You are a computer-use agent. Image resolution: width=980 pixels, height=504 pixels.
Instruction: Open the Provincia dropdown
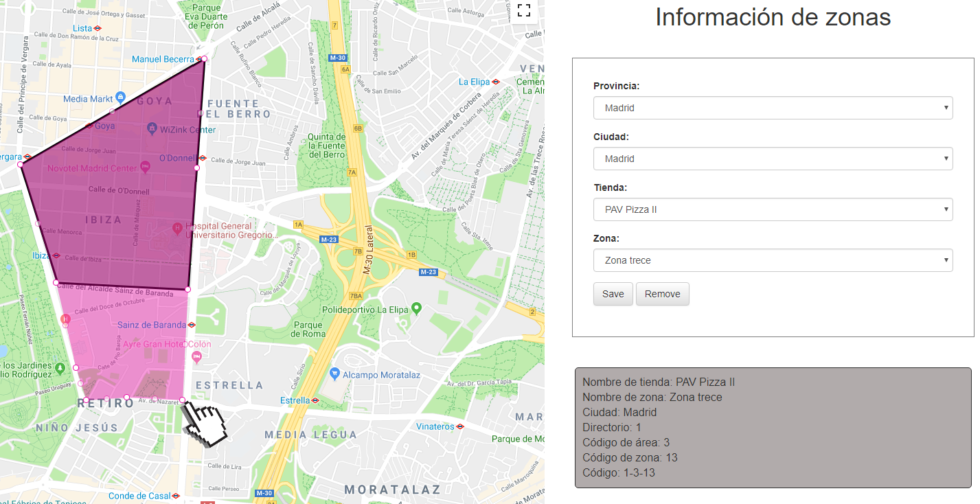coord(773,108)
